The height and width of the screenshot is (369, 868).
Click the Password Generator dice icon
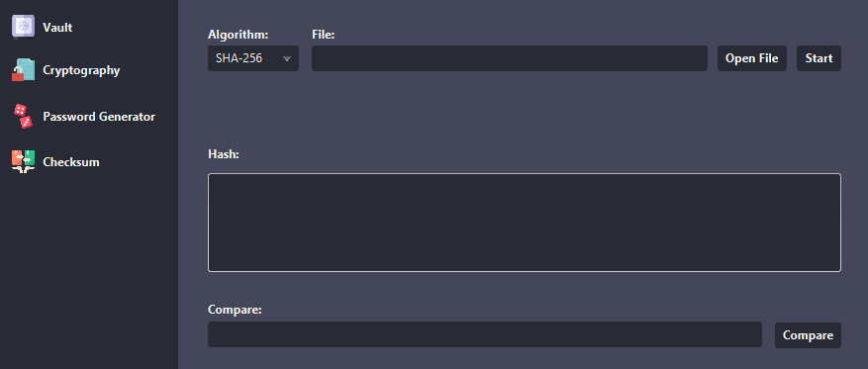tap(23, 116)
